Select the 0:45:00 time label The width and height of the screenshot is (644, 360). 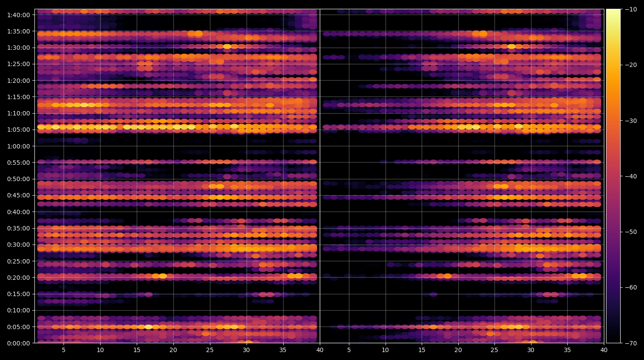[19, 195]
